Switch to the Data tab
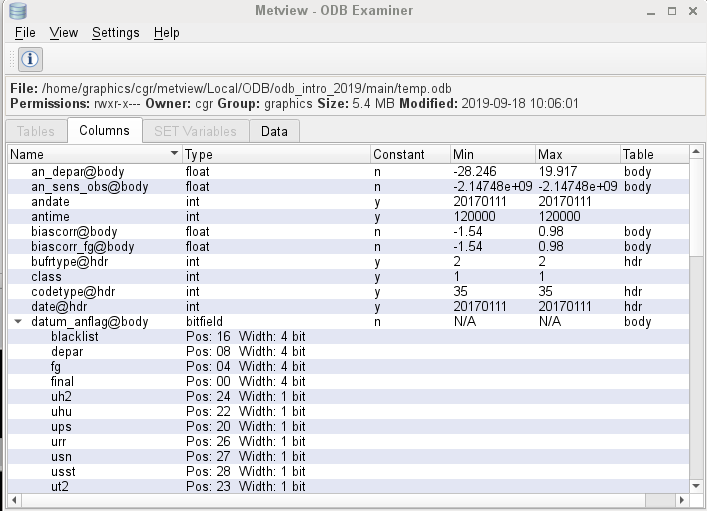Image resolution: width=707 pixels, height=511 pixels. (274, 131)
